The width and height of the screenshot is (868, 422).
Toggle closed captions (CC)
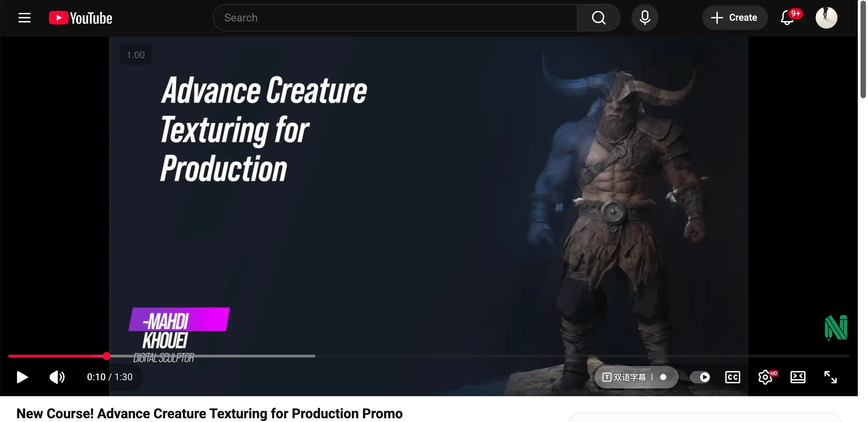tap(732, 377)
